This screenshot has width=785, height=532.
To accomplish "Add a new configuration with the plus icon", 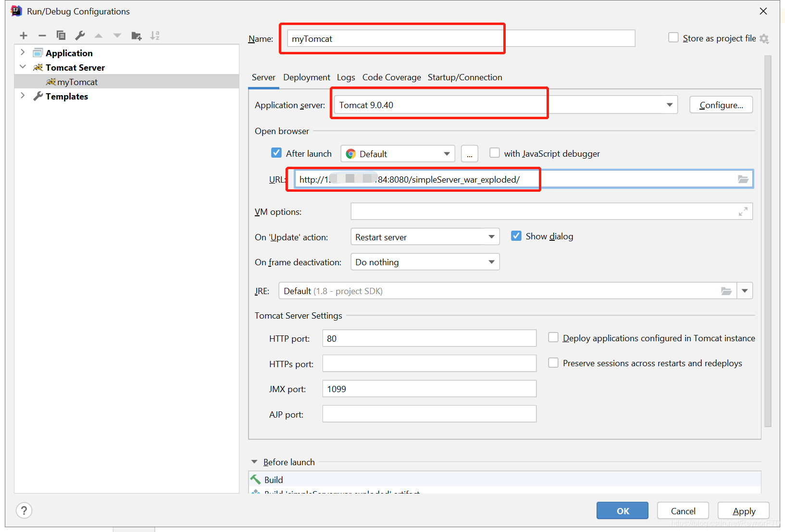I will click(24, 36).
